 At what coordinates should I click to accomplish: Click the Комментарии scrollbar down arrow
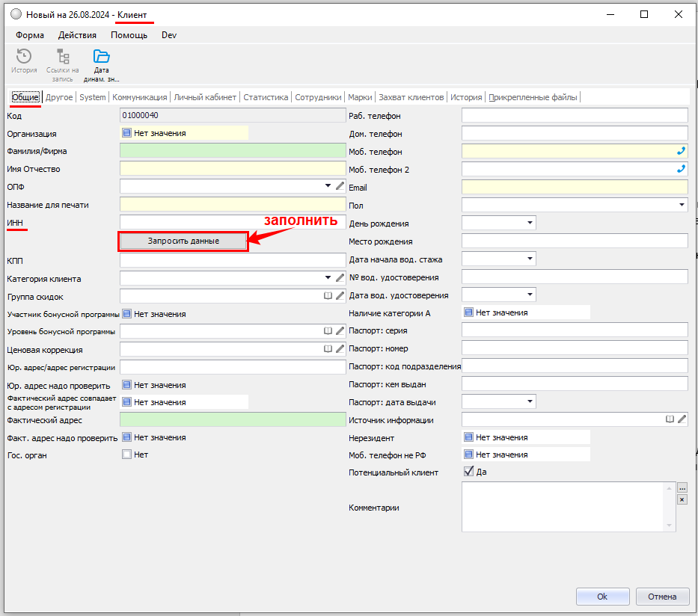click(669, 526)
